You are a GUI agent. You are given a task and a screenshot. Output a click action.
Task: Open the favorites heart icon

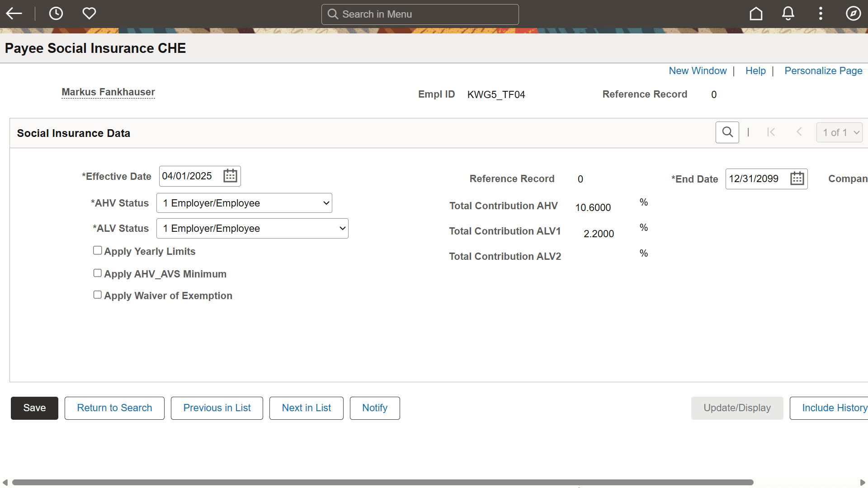pos(89,13)
